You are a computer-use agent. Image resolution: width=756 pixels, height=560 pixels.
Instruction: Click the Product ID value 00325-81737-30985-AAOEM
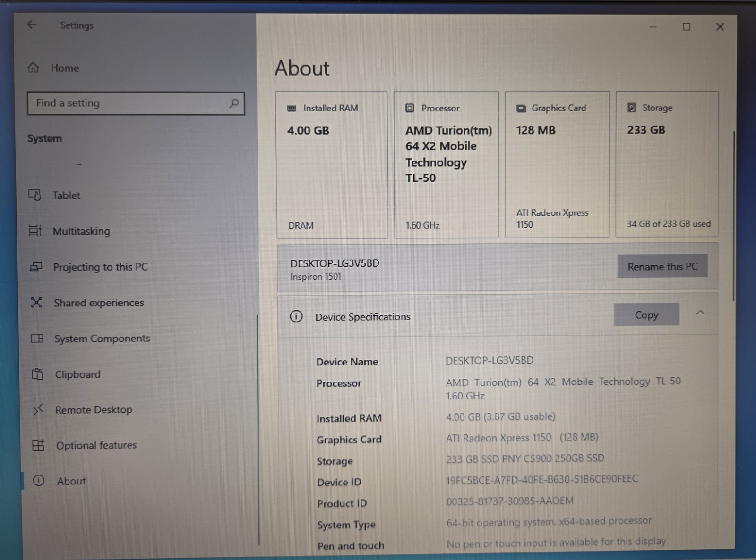pyautogui.click(x=510, y=501)
